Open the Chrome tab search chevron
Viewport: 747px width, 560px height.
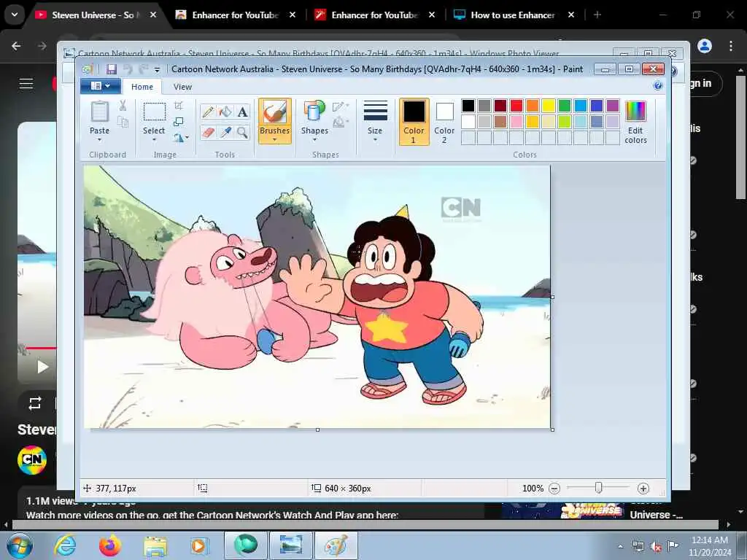click(15, 15)
